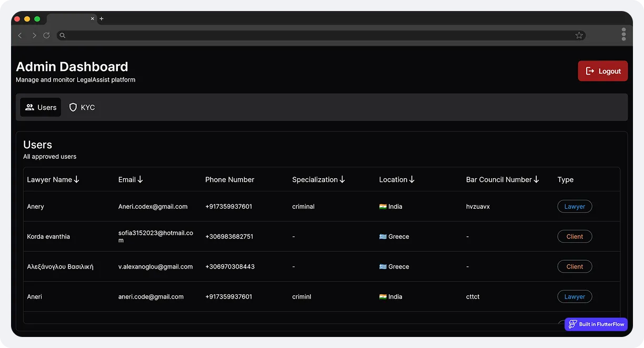The image size is (644, 348).
Task: Select the name Aneri
Action: coord(34,296)
